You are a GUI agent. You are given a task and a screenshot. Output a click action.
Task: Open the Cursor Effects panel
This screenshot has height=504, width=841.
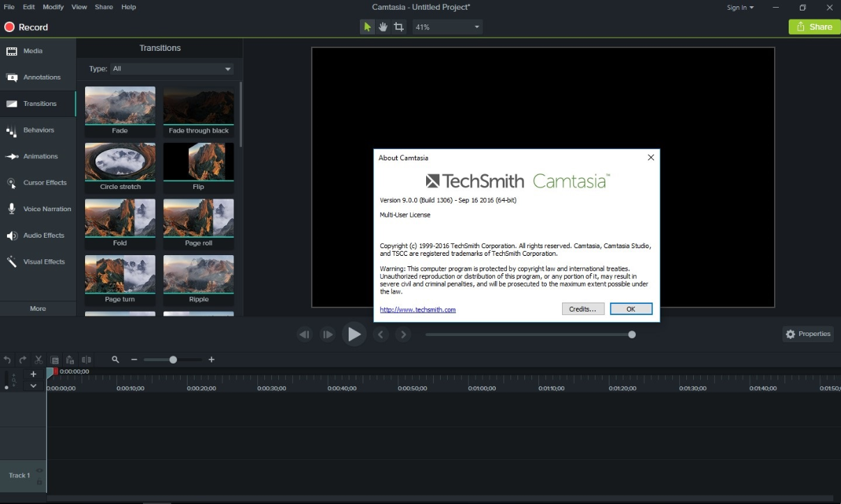tap(38, 183)
